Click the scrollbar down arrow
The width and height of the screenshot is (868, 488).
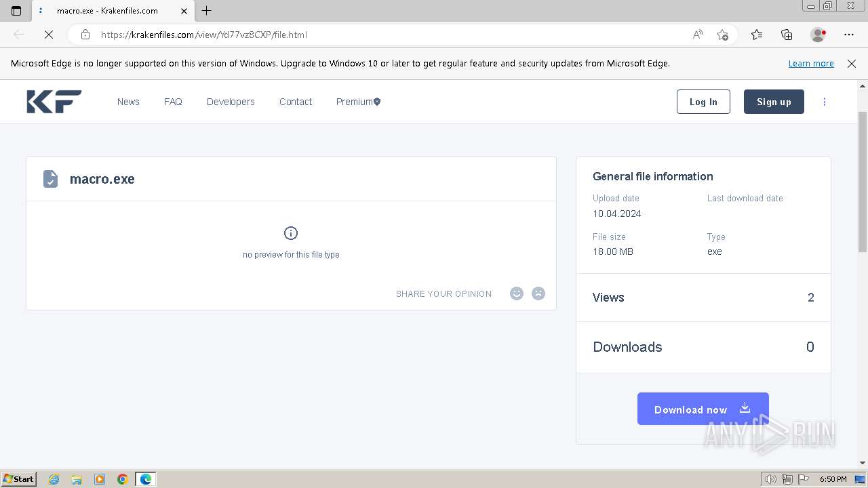point(863,463)
